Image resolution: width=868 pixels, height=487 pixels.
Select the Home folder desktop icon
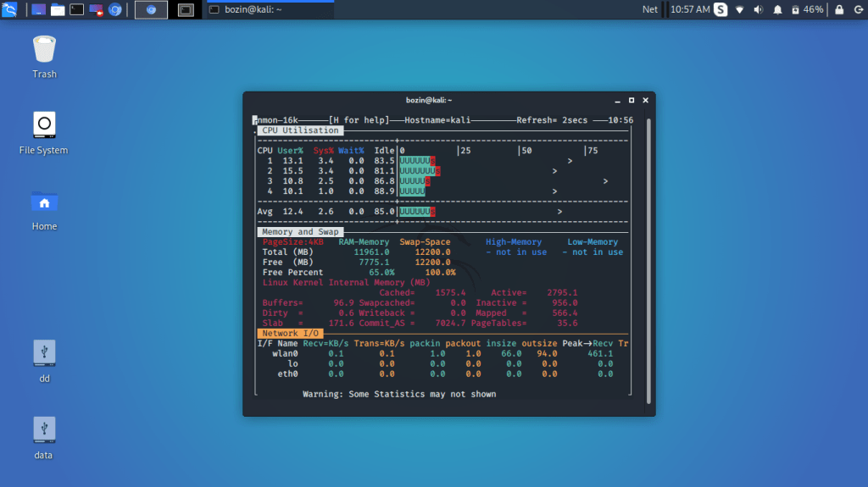[x=44, y=203]
